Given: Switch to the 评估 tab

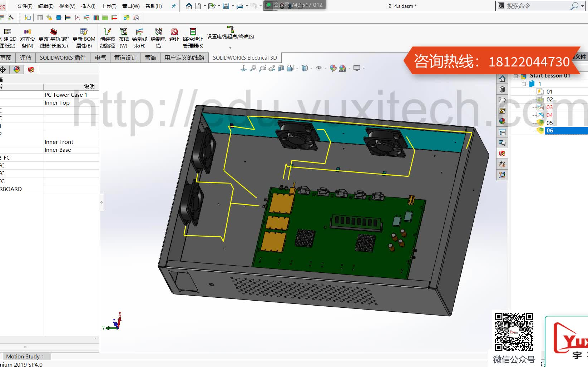Looking at the screenshot, I should pos(26,57).
